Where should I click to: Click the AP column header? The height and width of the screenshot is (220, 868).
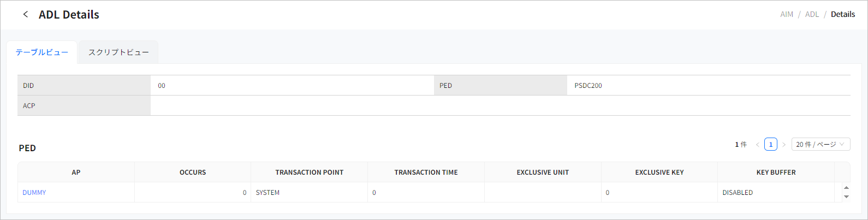pyautogui.click(x=76, y=173)
